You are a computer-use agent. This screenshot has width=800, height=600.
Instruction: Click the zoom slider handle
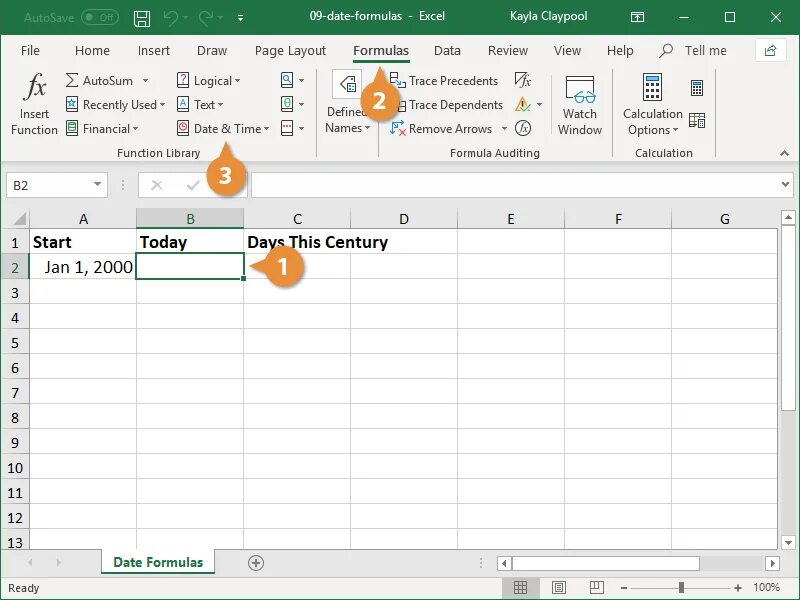(681, 588)
